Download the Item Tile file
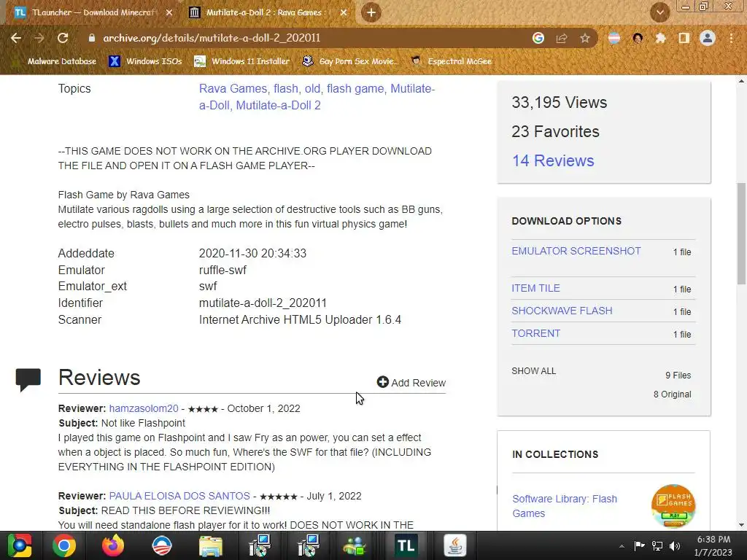This screenshot has width=747, height=560. [x=535, y=288]
